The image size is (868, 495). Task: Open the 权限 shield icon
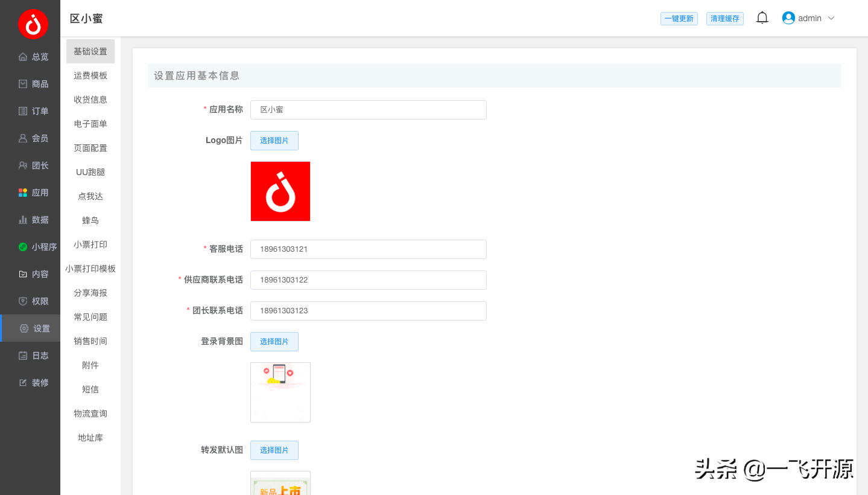(x=23, y=301)
